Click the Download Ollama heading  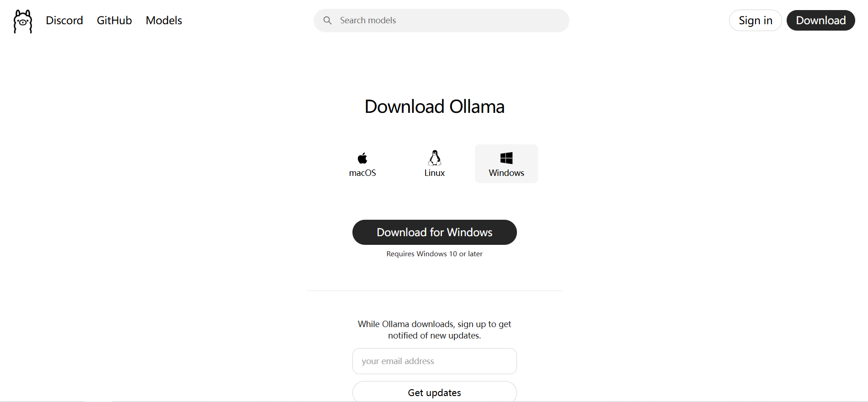pyautogui.click(x=435, y=106)
